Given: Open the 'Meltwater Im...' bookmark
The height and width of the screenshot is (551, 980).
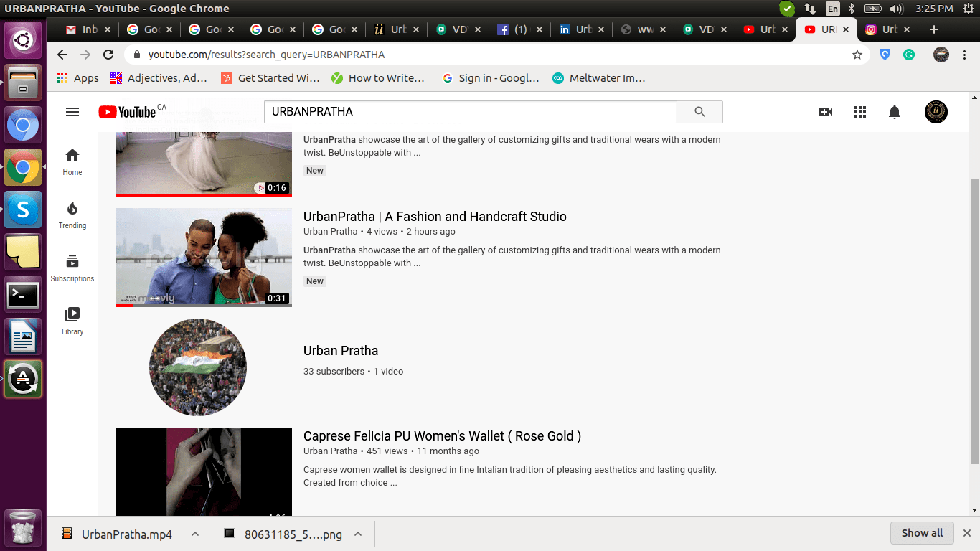Looking at the screenshot, I should tap(599, 78).
